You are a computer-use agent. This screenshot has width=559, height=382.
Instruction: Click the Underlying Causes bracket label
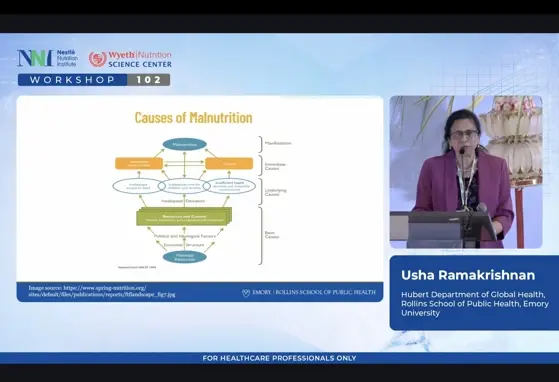pos(276,192)
